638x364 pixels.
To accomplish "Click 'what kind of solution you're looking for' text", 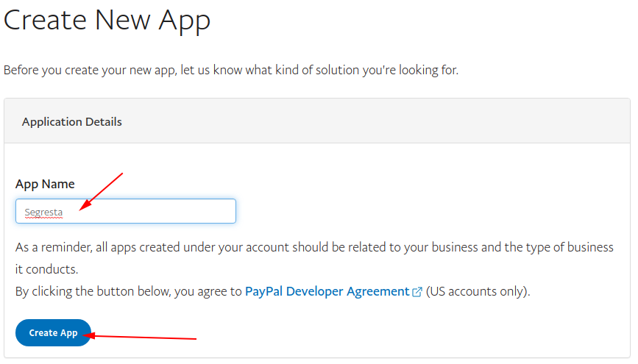I will tap(346, 71).
